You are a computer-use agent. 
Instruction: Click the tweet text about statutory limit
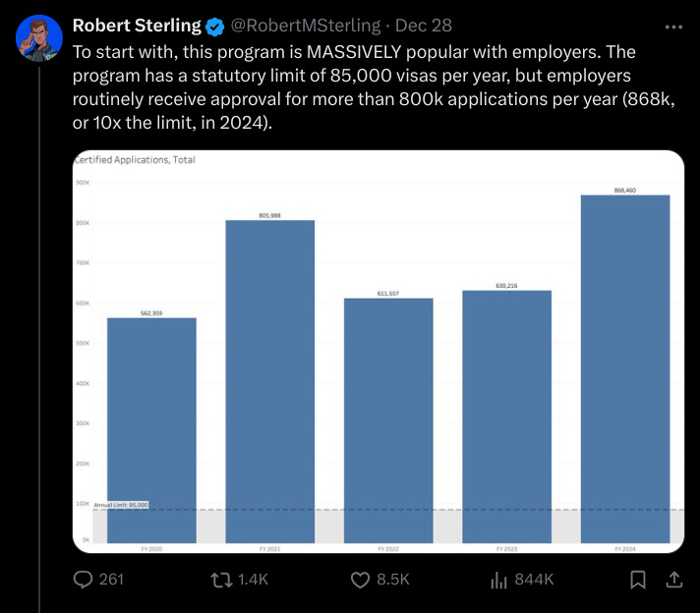[375, 87]
